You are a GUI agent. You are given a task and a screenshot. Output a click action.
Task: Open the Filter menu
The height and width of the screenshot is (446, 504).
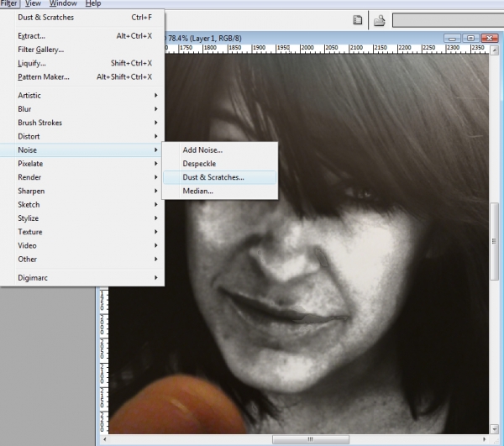pos(9,3)
